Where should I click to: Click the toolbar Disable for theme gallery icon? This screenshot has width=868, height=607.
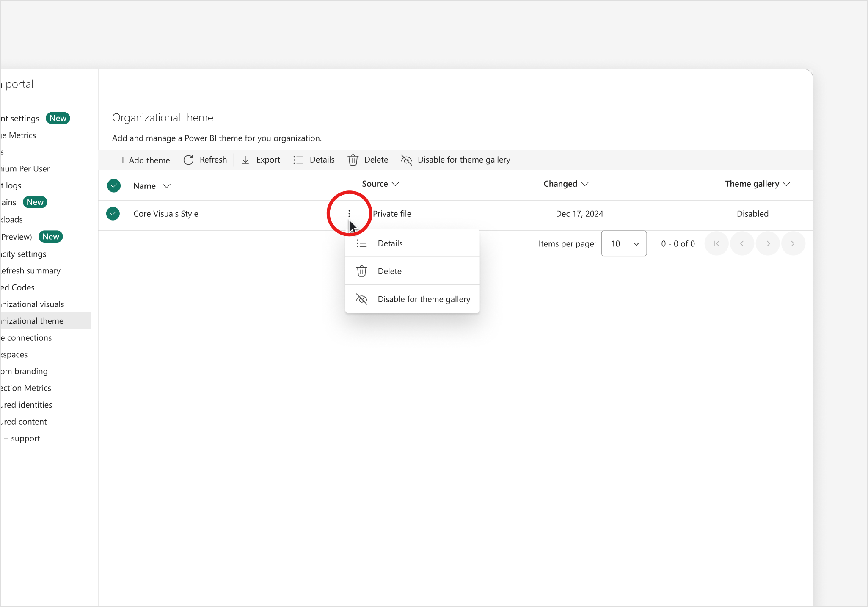coord(406,160)
